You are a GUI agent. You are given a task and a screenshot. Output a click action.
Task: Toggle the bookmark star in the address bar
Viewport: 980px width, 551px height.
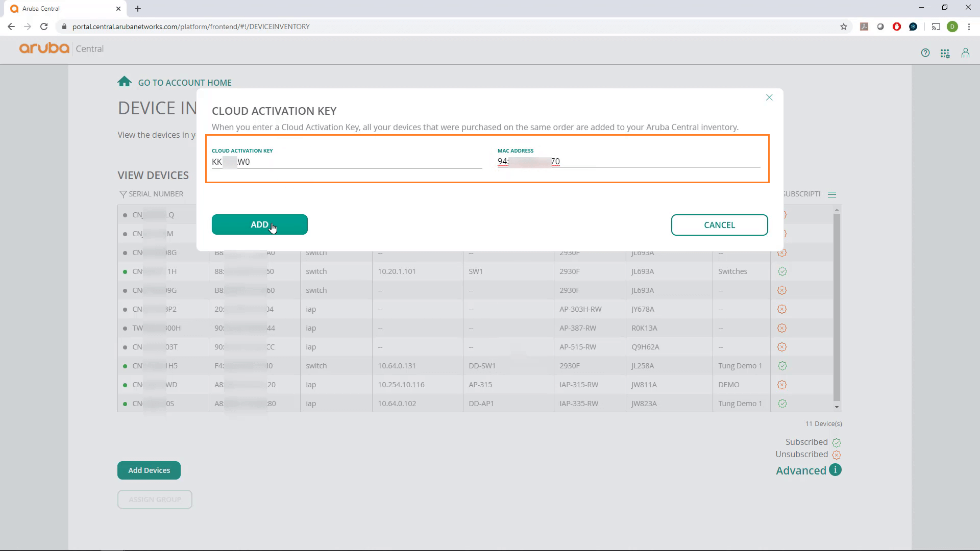tap(844, 27)
